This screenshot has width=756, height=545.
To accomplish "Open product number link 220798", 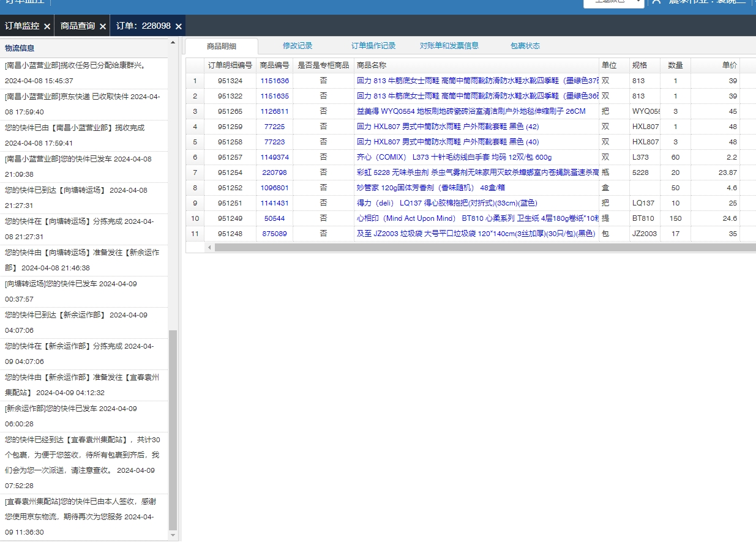I will tap(274, 172).
